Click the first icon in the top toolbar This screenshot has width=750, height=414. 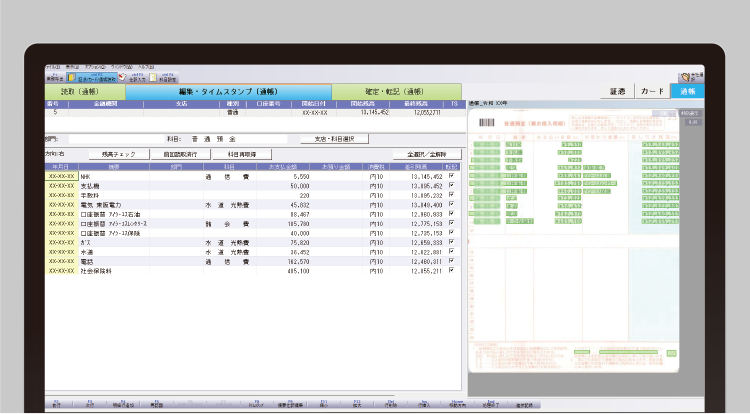(55, 76)
